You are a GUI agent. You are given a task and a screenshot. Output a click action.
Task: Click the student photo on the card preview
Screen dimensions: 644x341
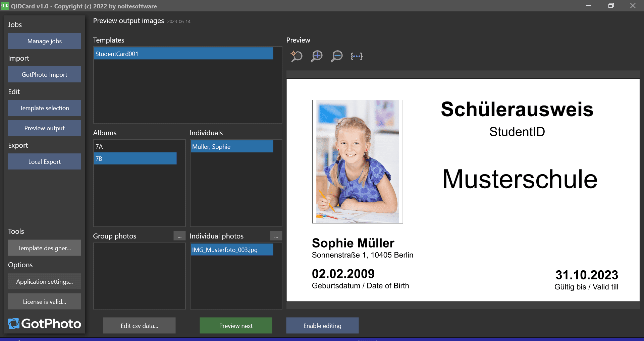pos(358,161)
